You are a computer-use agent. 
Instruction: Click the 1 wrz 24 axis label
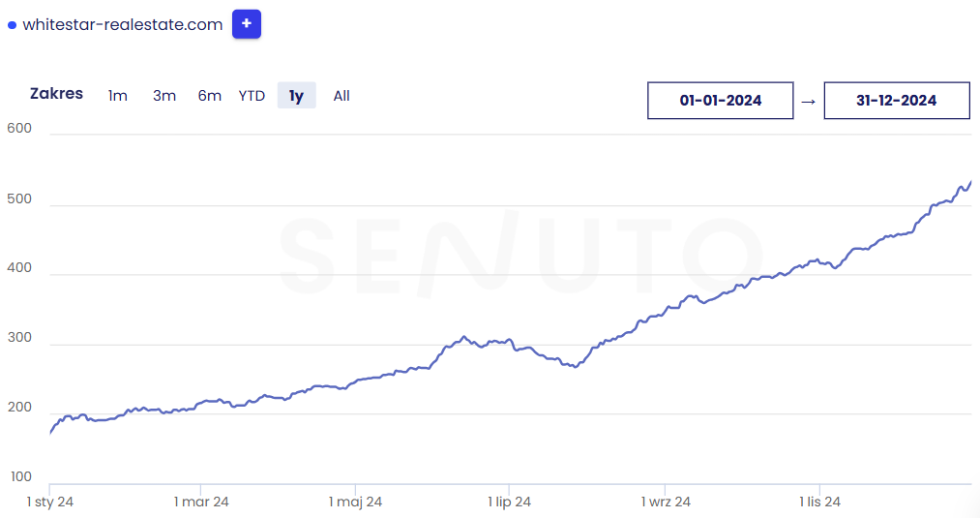pyautogui.click(x=666, y=502)
